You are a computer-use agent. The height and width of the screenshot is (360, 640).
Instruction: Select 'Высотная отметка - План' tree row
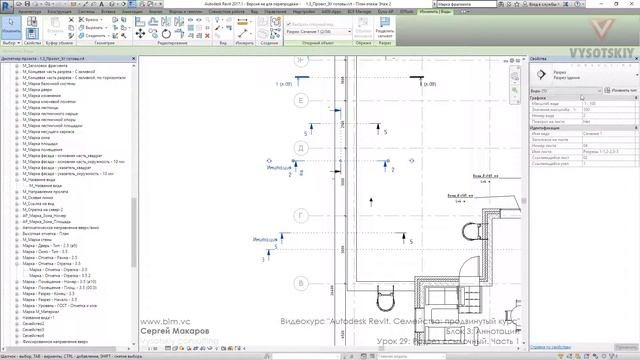(46, 233)
